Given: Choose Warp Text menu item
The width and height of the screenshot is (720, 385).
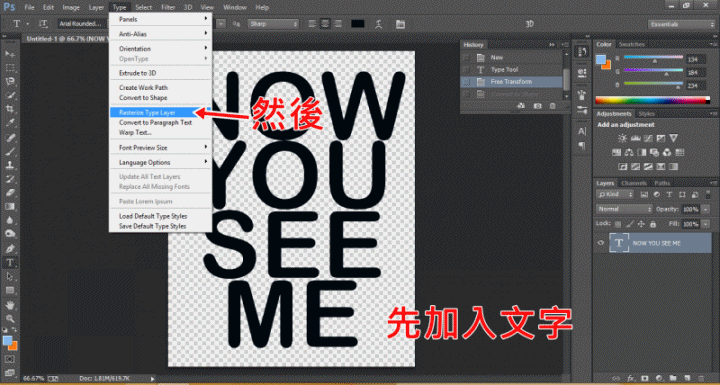Looking at the screenshot, I should pyautogui.click(x=160, y=133).
